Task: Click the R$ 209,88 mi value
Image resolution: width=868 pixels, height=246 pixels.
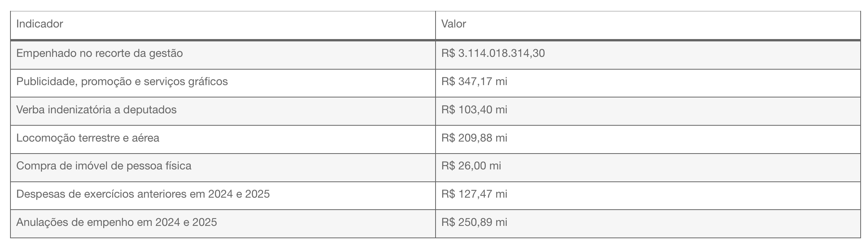Action: 474,138
